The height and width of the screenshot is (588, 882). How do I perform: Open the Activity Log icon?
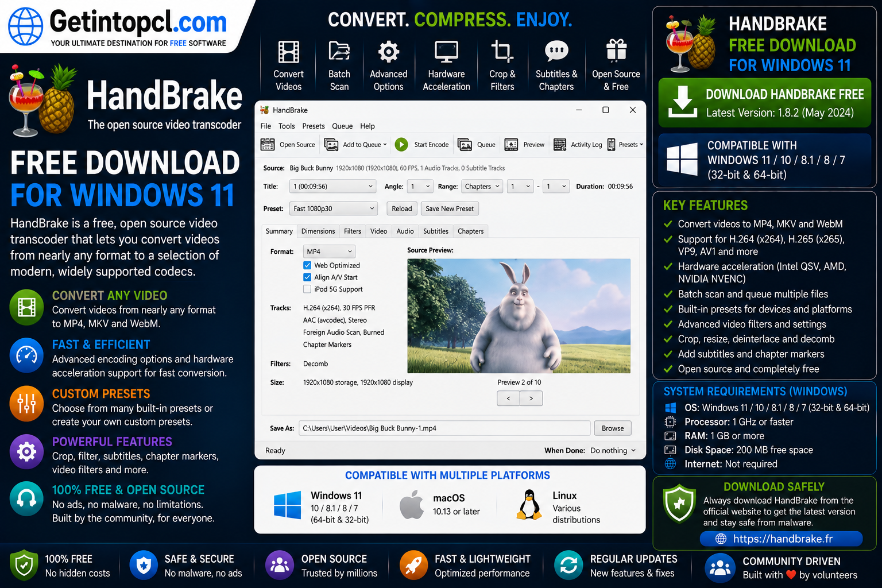(560, 145)
